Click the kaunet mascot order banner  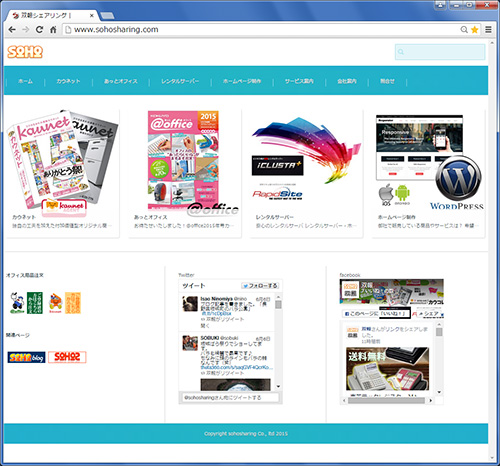[x=65, y=303]
